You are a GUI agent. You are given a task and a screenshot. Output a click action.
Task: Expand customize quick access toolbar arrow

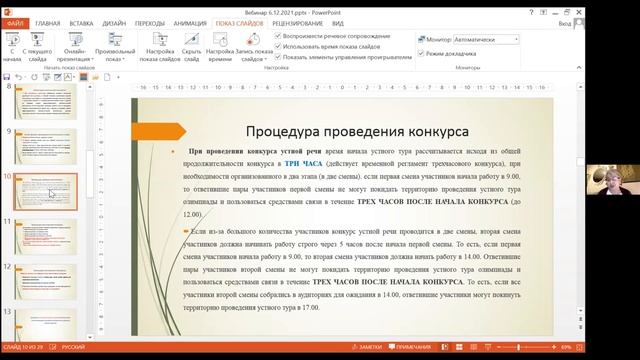[x=118, y=77]
